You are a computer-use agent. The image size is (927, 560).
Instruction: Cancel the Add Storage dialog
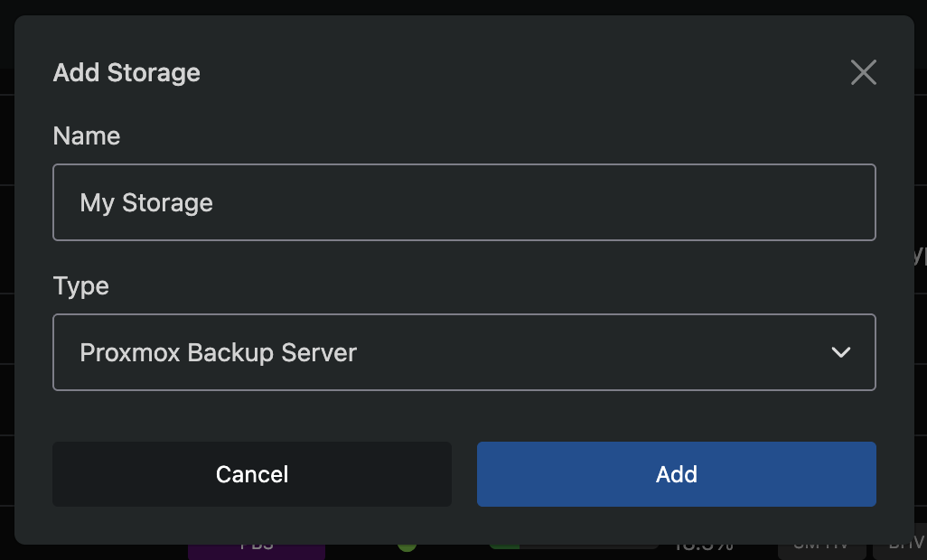pos(252,474)
